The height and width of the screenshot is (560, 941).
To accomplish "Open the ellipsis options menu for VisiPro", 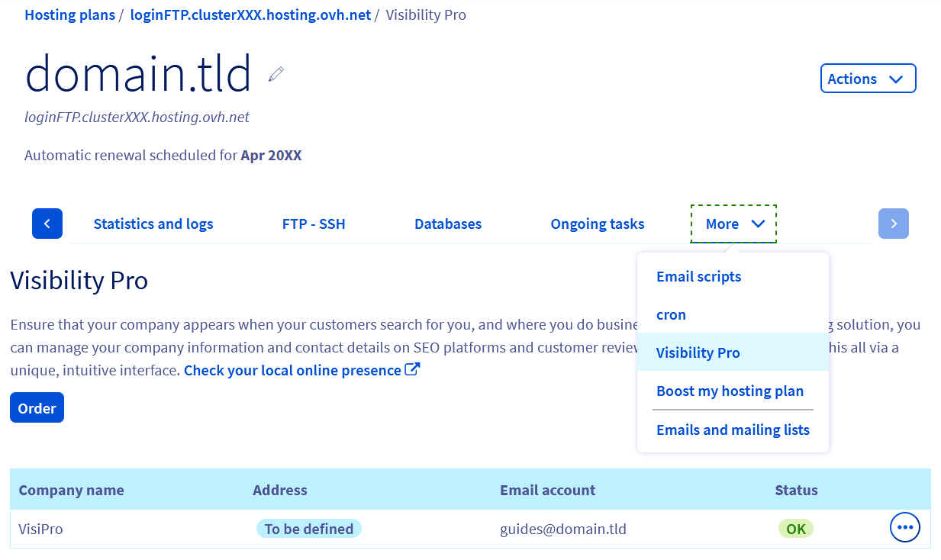I will [x=904, y=526].
